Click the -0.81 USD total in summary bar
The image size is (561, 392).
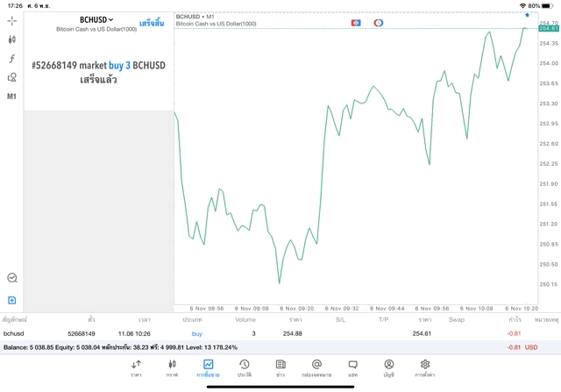click(x=522, y=347)
